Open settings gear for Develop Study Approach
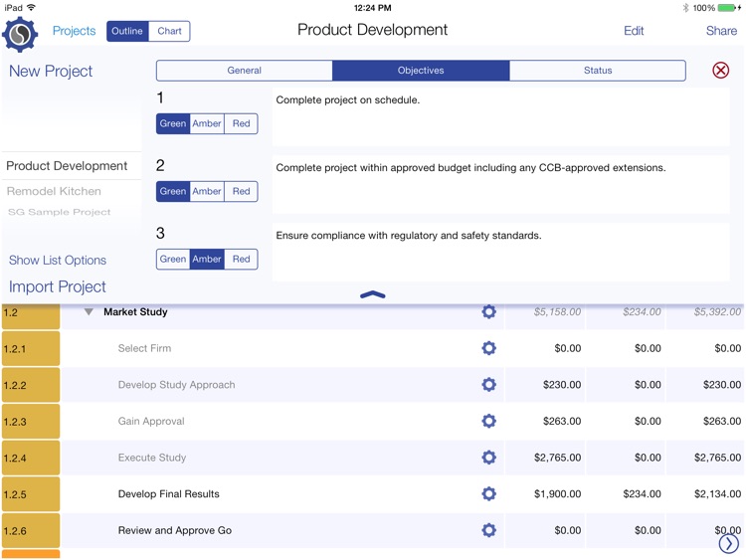746x560 pixels. click(x=488, y=384)
